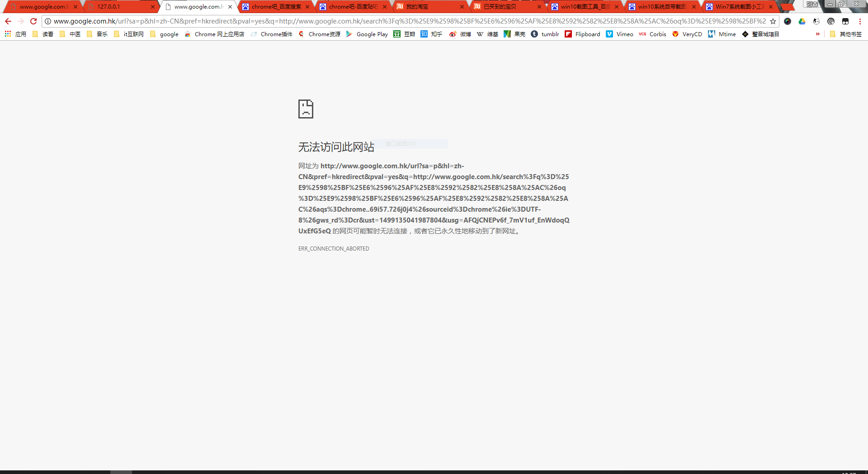
Task: Open the it互联网 bookmark folder
Action: click(129, 34)
